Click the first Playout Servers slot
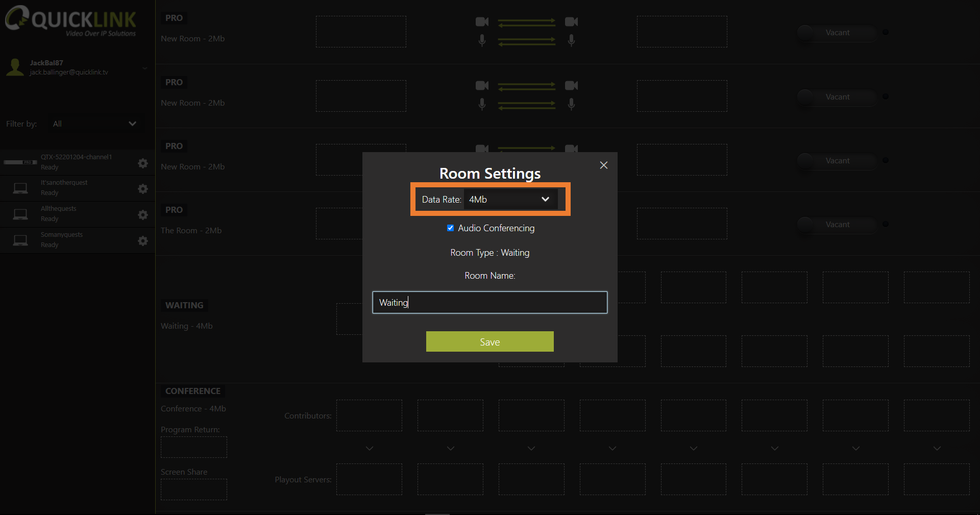The height and width of the screenshot is (515, 980). [369, 479]
